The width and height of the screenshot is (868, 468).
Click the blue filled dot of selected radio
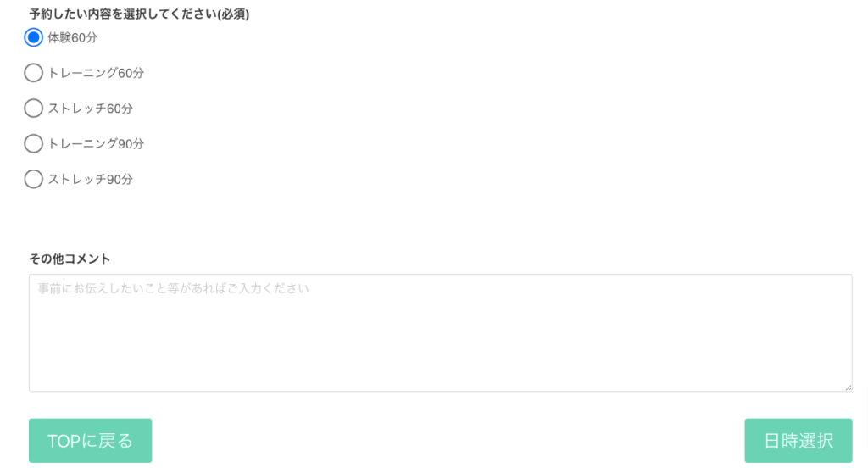[33, 37]
